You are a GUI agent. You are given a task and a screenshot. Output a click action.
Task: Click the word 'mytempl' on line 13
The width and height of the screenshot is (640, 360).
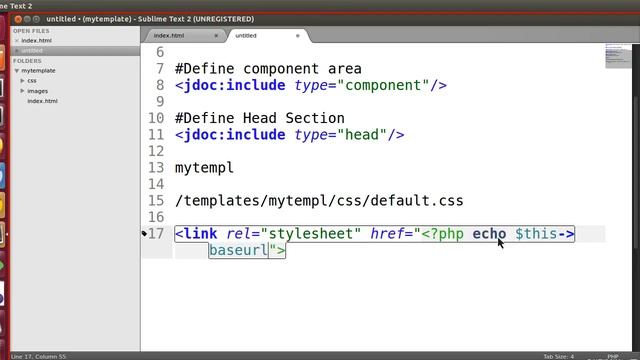(x=204, y=168)
